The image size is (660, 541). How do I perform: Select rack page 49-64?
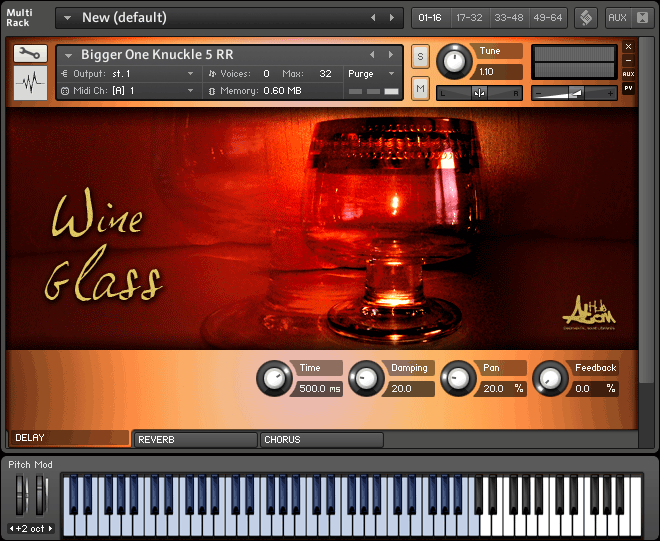click(548, 18)
